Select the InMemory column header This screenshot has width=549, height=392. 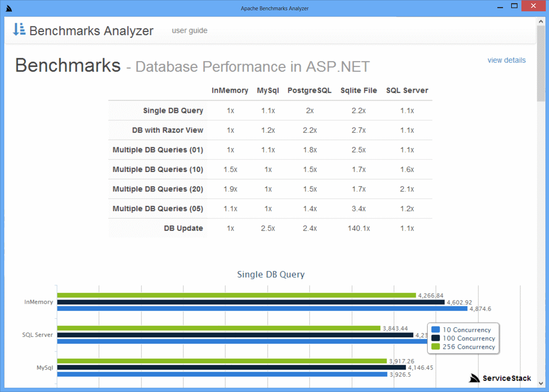tap(230, 90)
